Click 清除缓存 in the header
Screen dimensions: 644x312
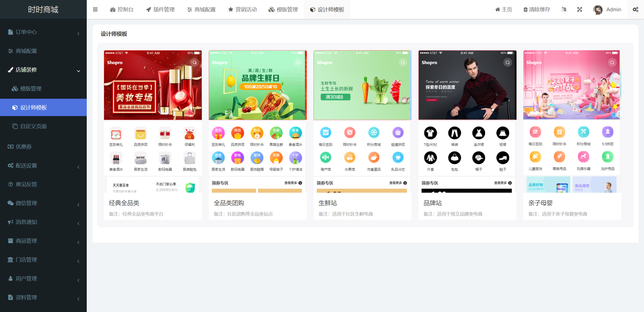pos(537,10)
